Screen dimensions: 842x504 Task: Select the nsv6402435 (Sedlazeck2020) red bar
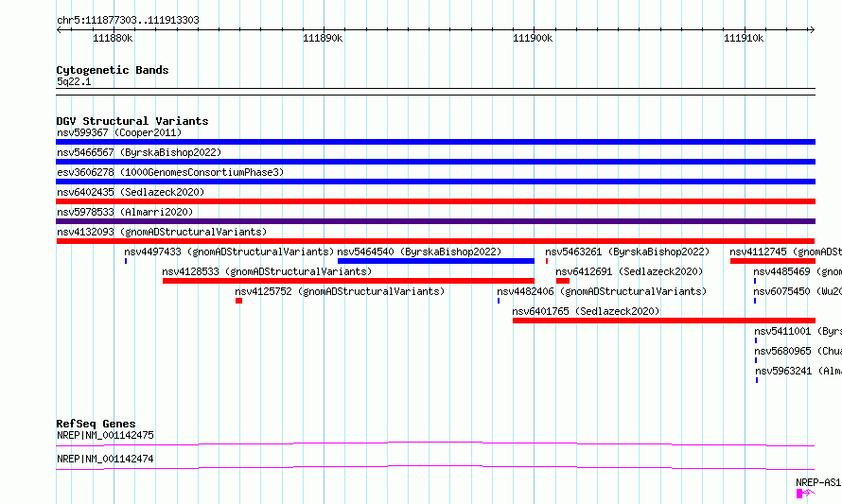435,201
